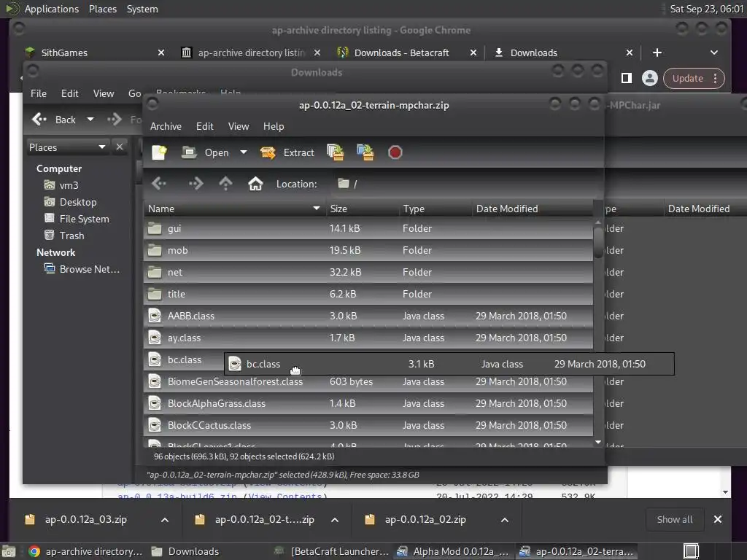Open Desktop in Places sidebar

[78, 202]
